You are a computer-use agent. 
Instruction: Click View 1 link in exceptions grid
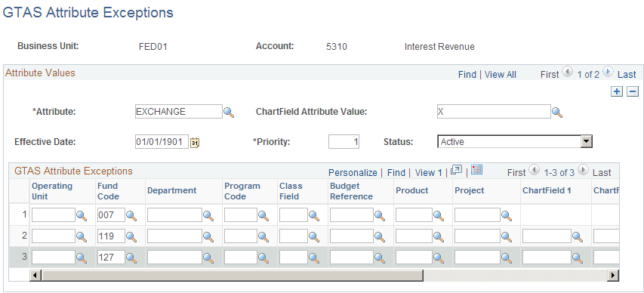(x=428, y=173)
